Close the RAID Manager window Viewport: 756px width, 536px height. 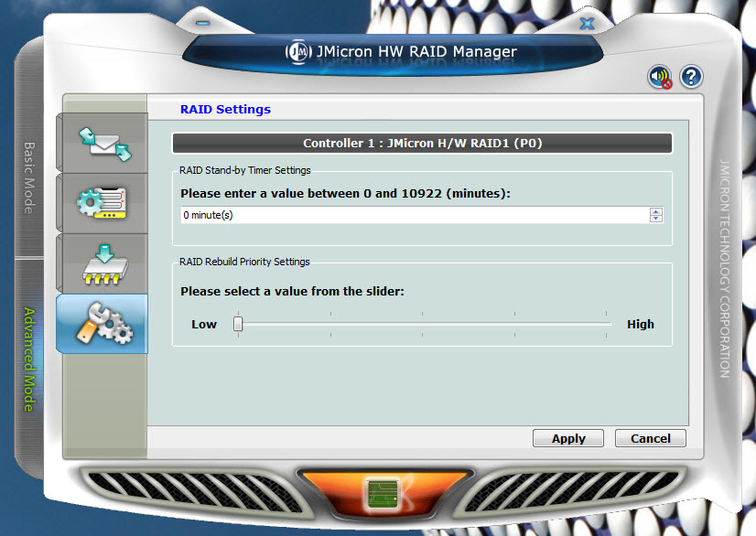587,23
